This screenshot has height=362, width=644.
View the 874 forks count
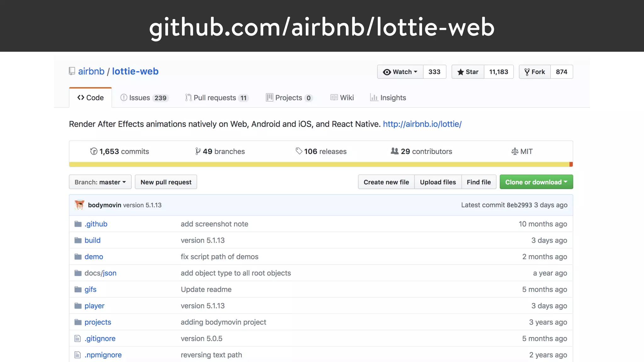(x=562, y=72)
